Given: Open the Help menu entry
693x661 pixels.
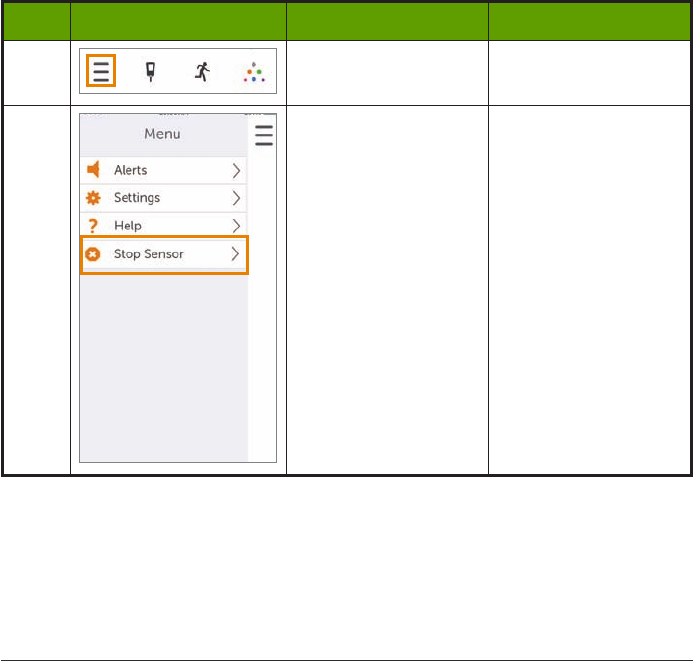Looking at the screenshot, I should (164, 225).
